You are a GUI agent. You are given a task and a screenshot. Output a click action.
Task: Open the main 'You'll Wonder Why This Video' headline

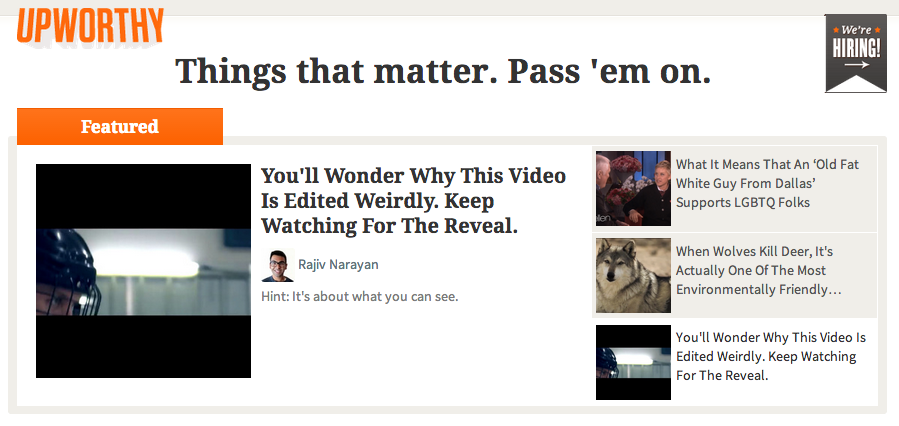413,201
